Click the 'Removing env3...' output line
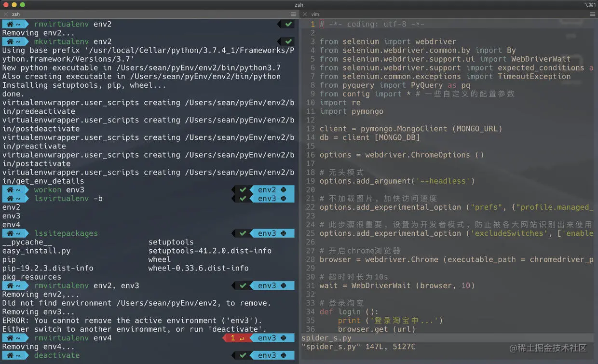598x364 pixels. [x=39, y=312]
